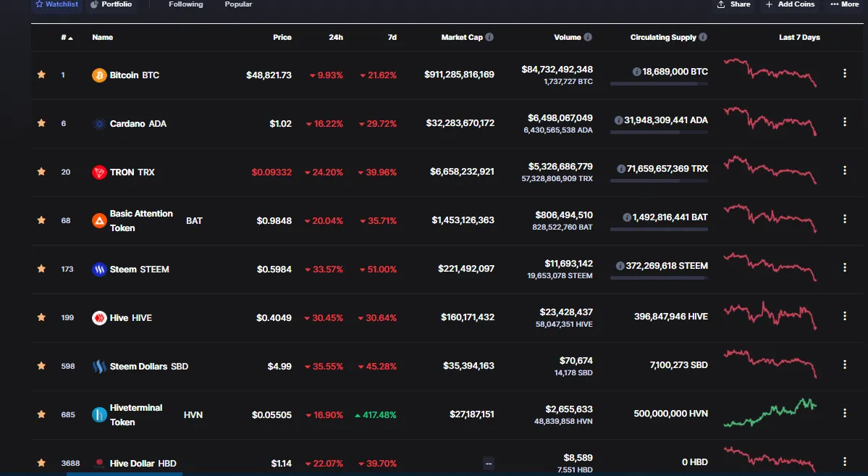Click Hiveterminal 7d change 417.48%

(376, 415)
